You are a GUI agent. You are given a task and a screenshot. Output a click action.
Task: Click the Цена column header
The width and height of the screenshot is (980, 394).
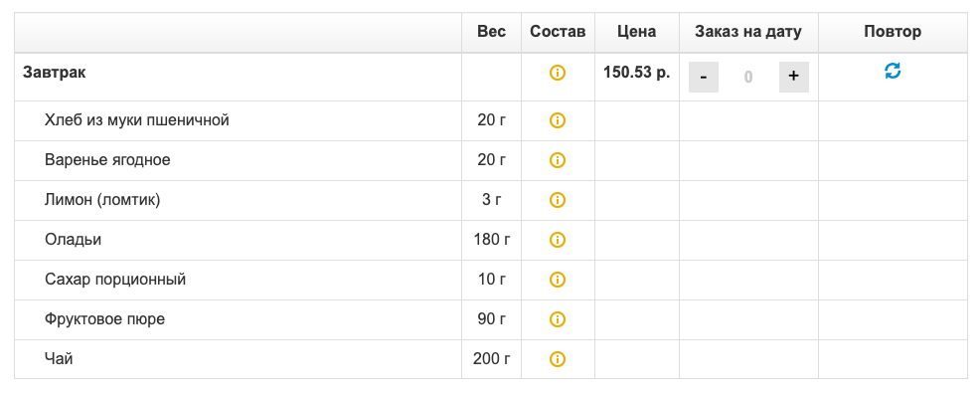pos(636,32)
